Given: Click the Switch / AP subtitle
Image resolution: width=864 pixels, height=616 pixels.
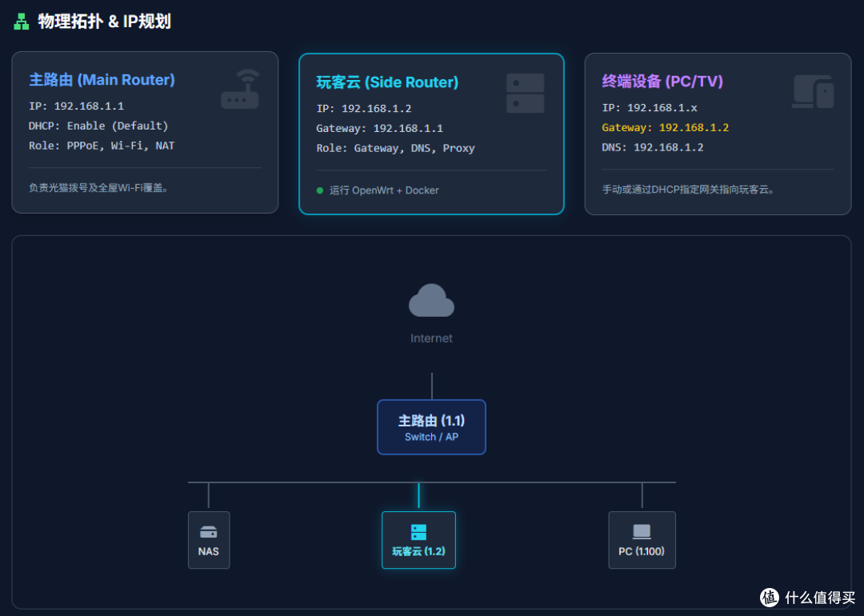Looking at the screenshot, I should tap(431, 437).
